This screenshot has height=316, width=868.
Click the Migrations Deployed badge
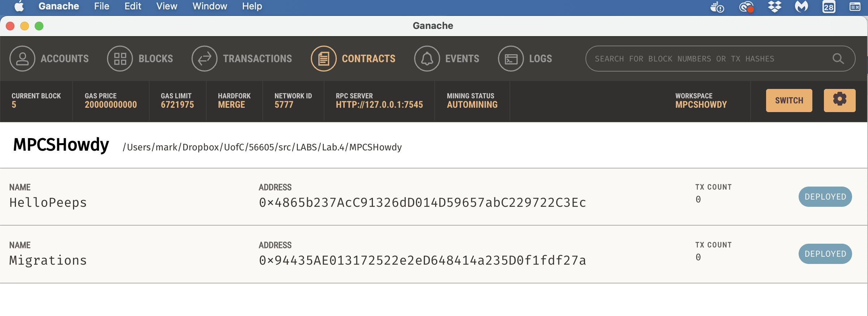(825, 254)
